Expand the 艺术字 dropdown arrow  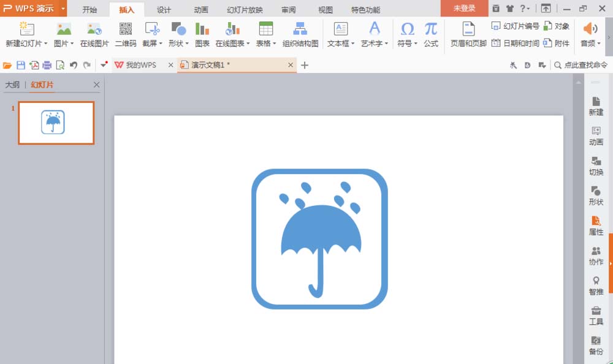386,44
